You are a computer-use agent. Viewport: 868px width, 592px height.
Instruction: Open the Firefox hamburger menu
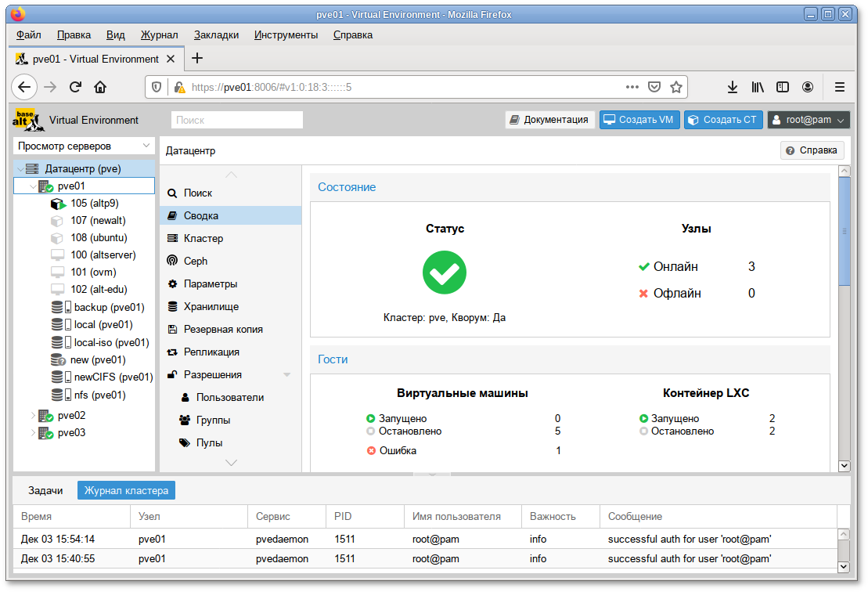tap(840, 87)
